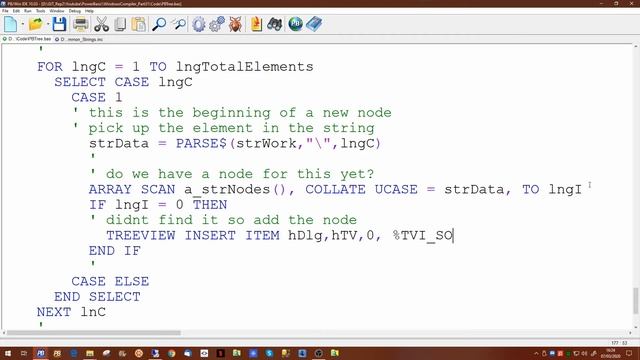Click 'ARRAY SCAN' keyword in the code
This screenshot has height=360, width=640.
132,189
